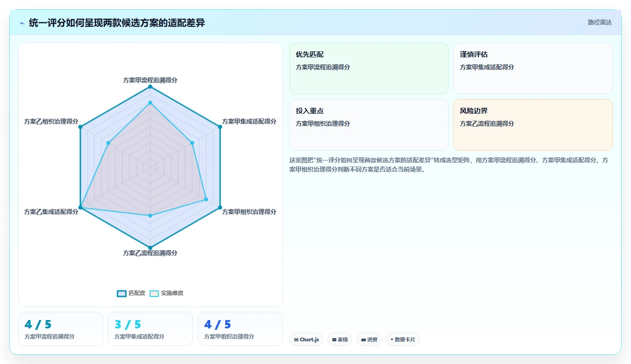Viewport: 631px width, 364px height.
Task: Click the 实施难度 point on 方案甲流程追溯得分 axis
Action: pos(150,103)
